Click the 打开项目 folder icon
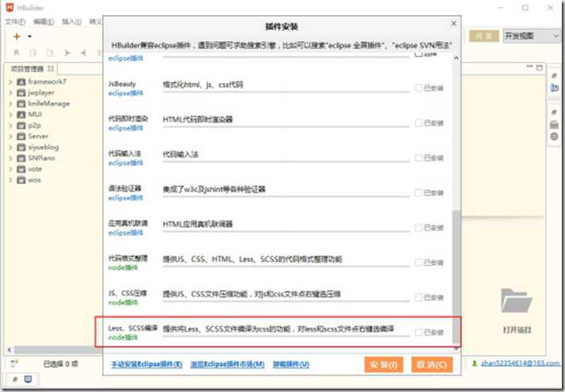This screenshot has width=565, height=392. 517,300
